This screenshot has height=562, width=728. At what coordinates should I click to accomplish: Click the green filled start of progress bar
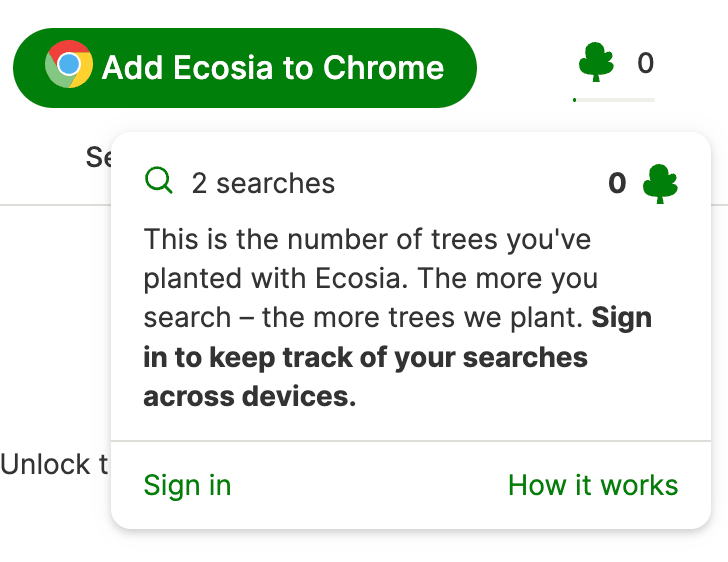tap(575, 100)
